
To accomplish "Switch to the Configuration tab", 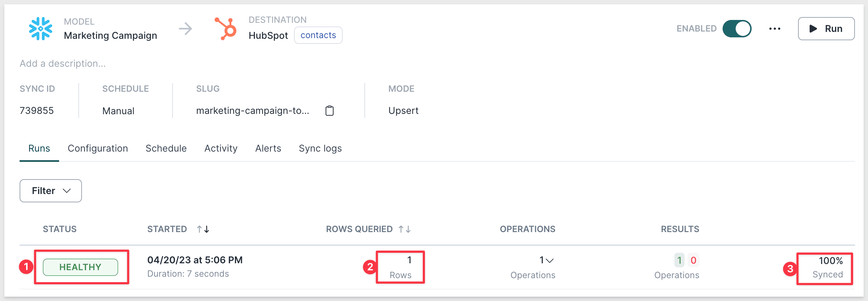I will coord(98,148).
